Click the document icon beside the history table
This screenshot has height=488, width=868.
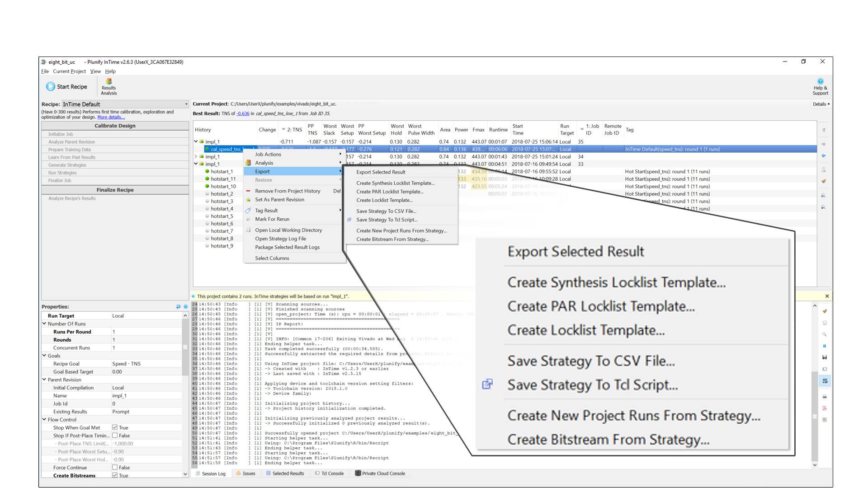tap(824, 170)
